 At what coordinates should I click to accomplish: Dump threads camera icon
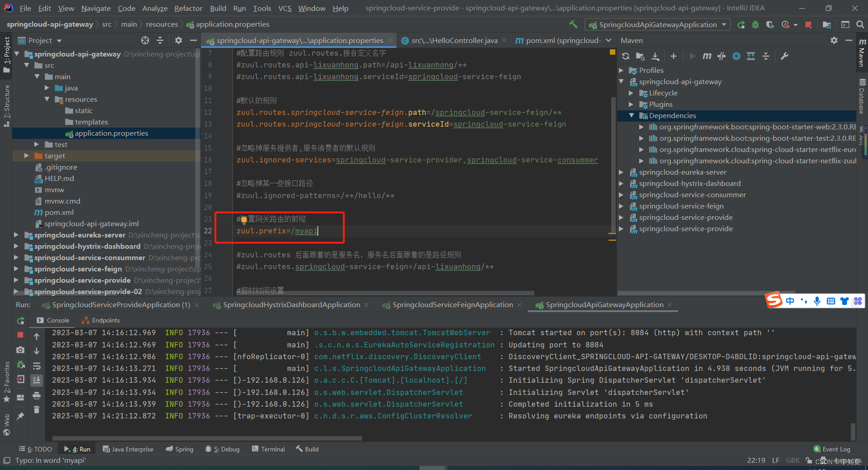[x=20, y=350]
